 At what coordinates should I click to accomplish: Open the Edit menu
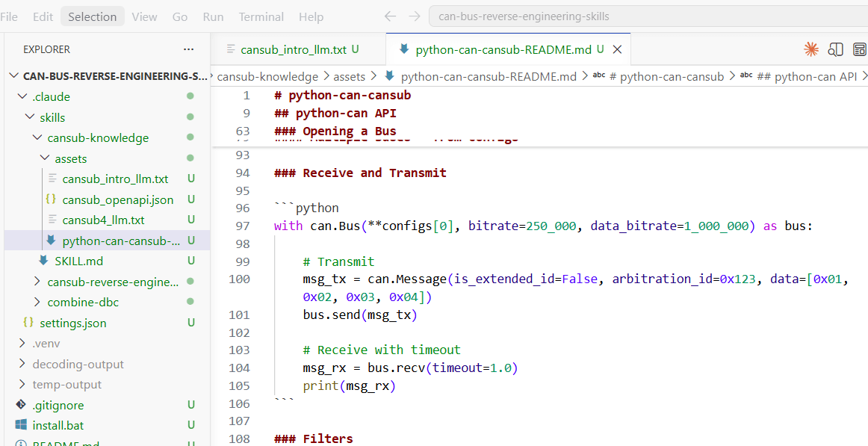coord(43,16)
